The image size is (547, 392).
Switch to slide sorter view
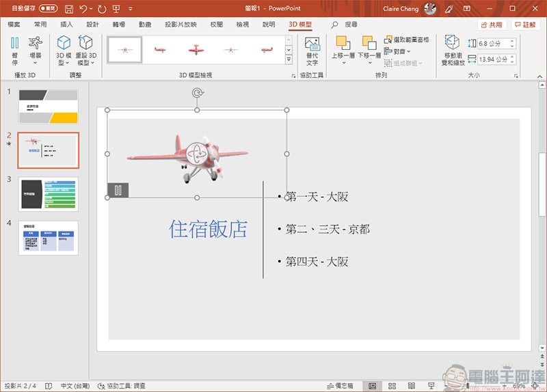392,386
